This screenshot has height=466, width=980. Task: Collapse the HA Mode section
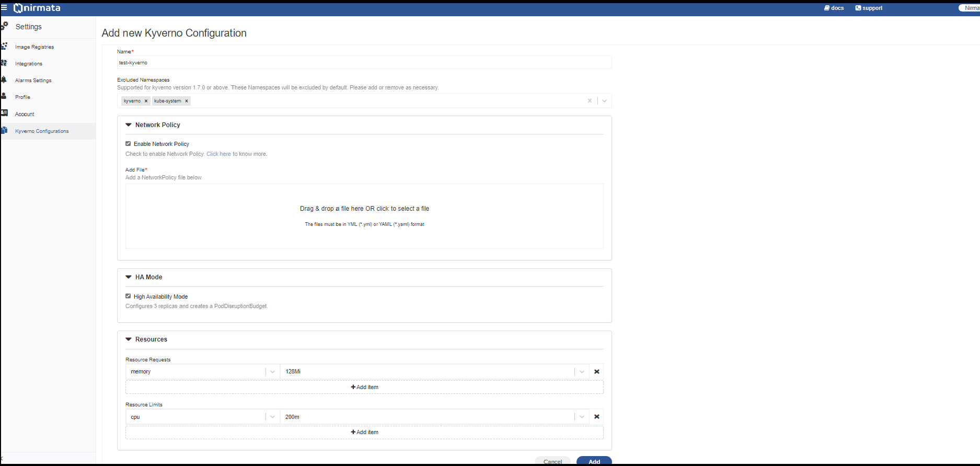(129, 277)
